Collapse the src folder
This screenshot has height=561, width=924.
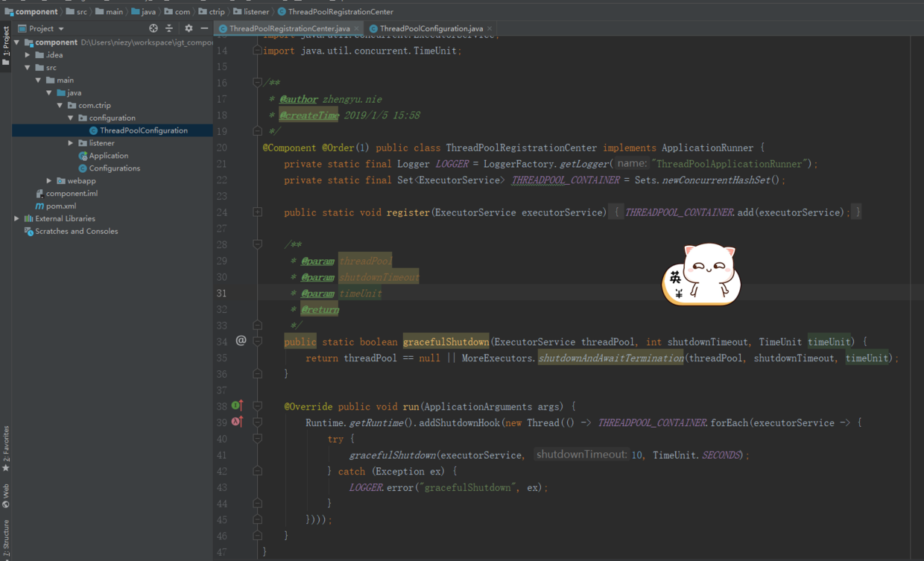pyautogui.click(x=28, y=68)
